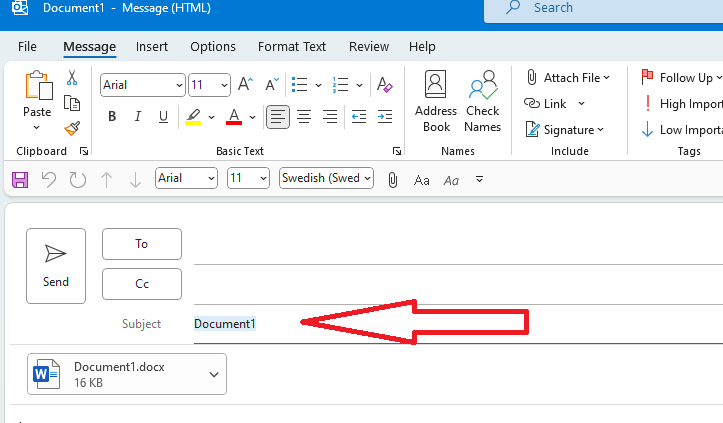Expand the Document1.docx attachment dropdown arrow
Viewport: 723px width, 423px height.
[213, 374]
